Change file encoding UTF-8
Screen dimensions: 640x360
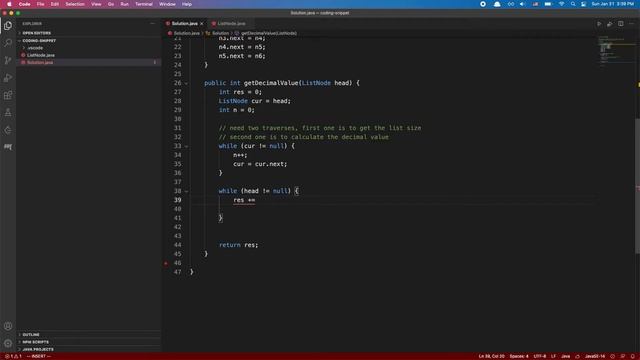[540, 356]
